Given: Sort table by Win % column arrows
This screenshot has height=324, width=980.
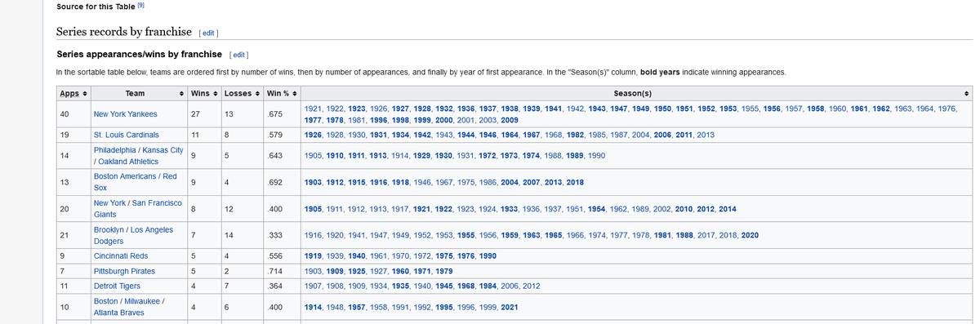Looking at the screenshot, I should click(x=295, y=93).
